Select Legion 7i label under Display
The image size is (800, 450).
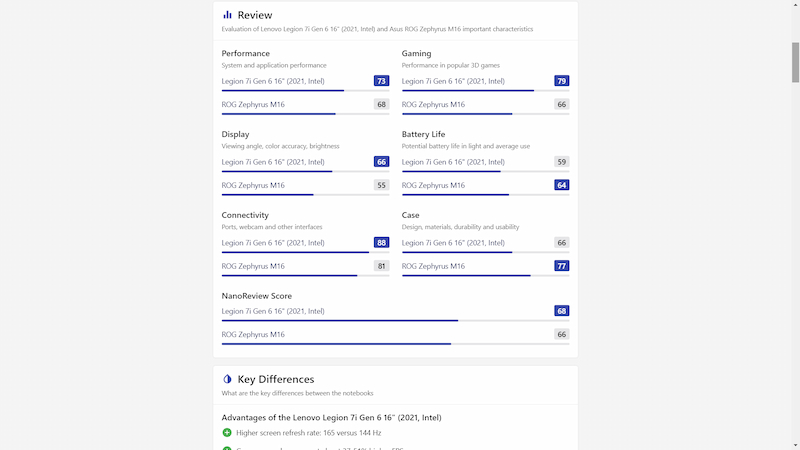coord(273,162)
